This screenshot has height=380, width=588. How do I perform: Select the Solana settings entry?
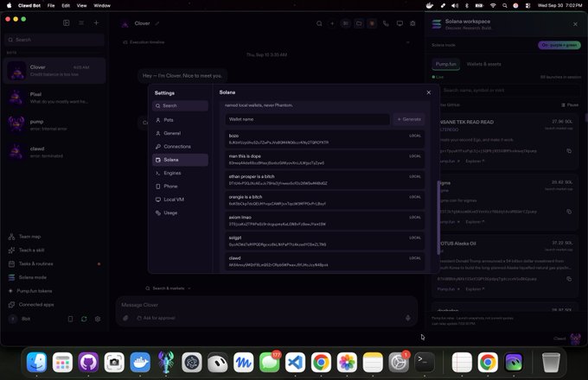[181, 160]
